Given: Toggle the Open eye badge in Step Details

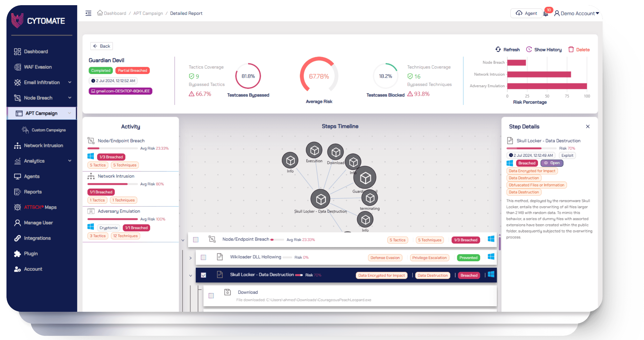Looking at the screenshot, I should pyautogui.click(x=552, y=163).
